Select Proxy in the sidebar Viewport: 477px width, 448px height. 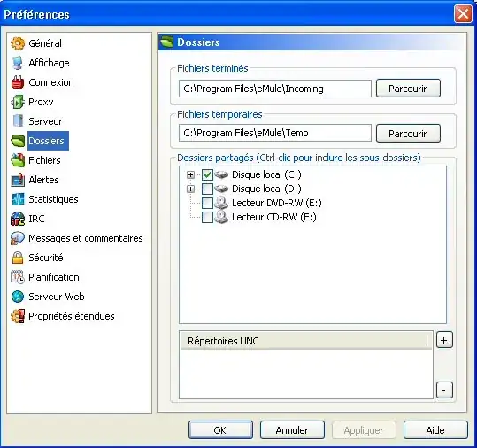41,102
